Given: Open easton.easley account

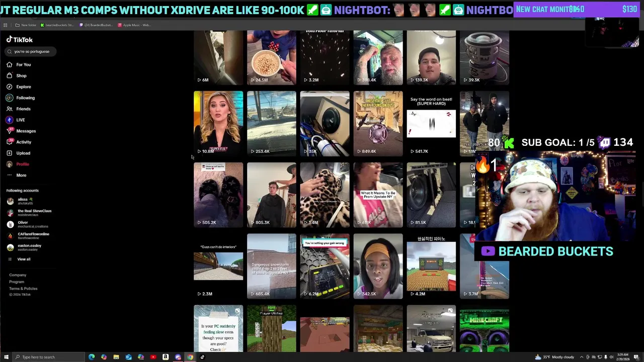Looking at the screenshot, I should point(24,247).
